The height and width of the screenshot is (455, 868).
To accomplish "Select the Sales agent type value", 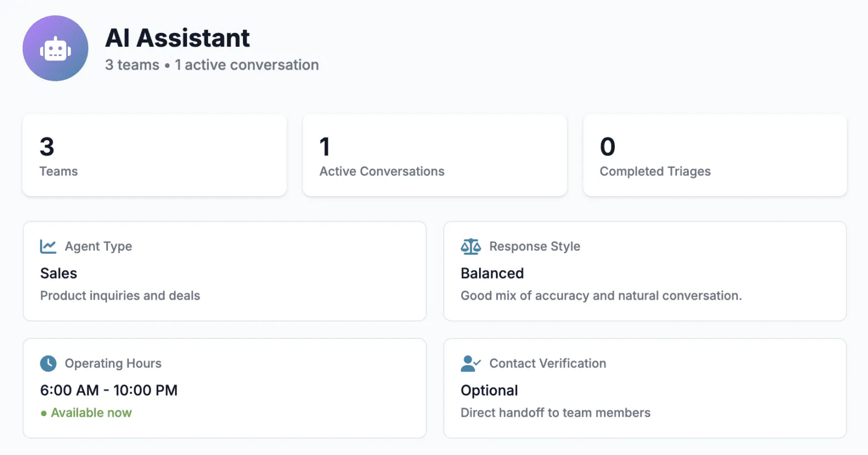I will click(x=59, y=274).
